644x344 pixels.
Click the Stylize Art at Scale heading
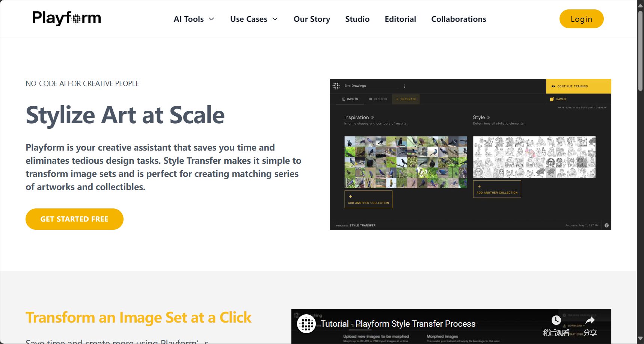point(125,115)
